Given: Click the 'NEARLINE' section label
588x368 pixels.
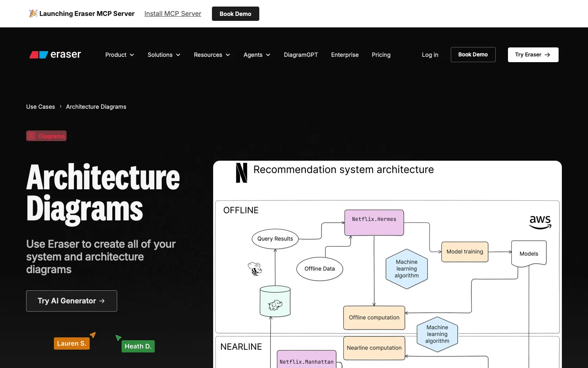Looking at the screenshot, I should pos(241,347).
